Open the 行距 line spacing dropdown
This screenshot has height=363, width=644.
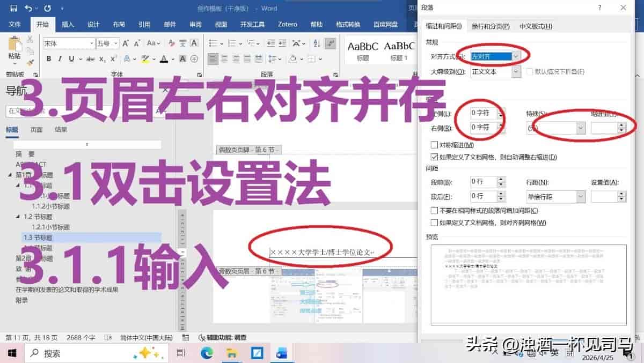pos(581,197)
